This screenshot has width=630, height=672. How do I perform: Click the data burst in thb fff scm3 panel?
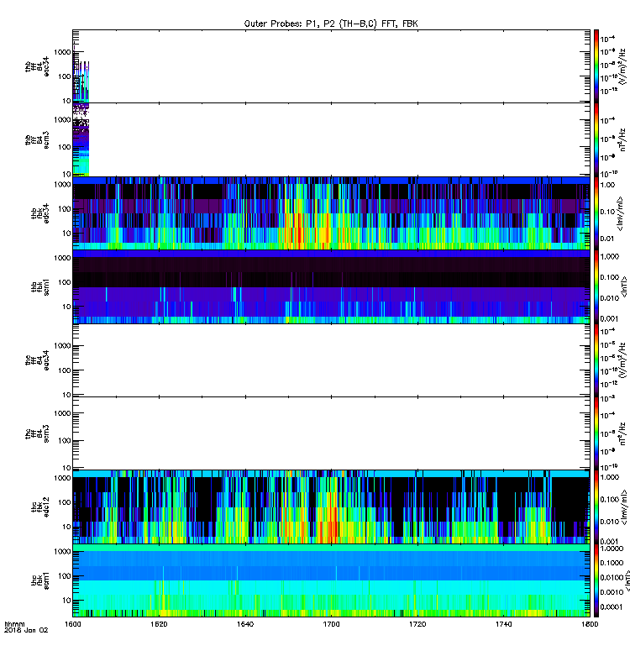click(81, 139)
